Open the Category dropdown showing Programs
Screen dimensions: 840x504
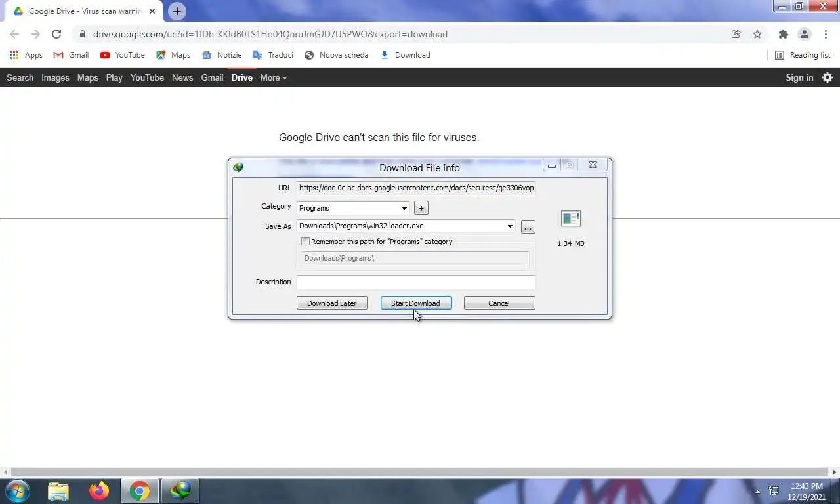pos(353,208)
